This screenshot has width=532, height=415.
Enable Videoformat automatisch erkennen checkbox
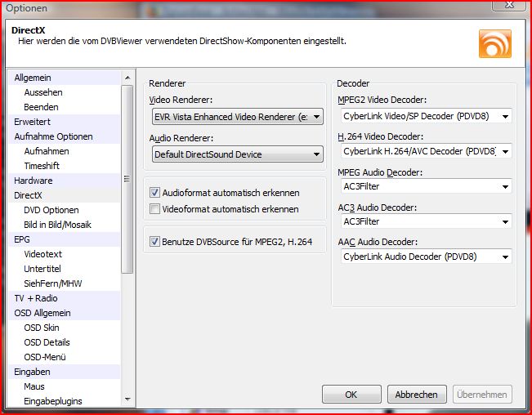pyautogui.click(x=154, y=209)
